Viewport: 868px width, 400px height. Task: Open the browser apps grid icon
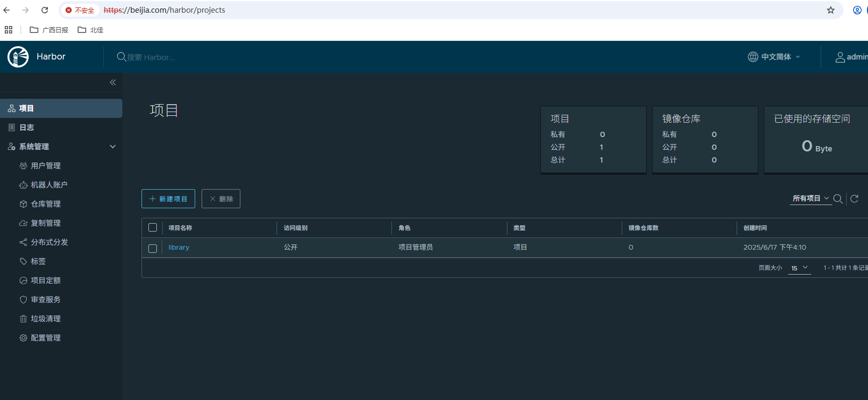point(9,30)
